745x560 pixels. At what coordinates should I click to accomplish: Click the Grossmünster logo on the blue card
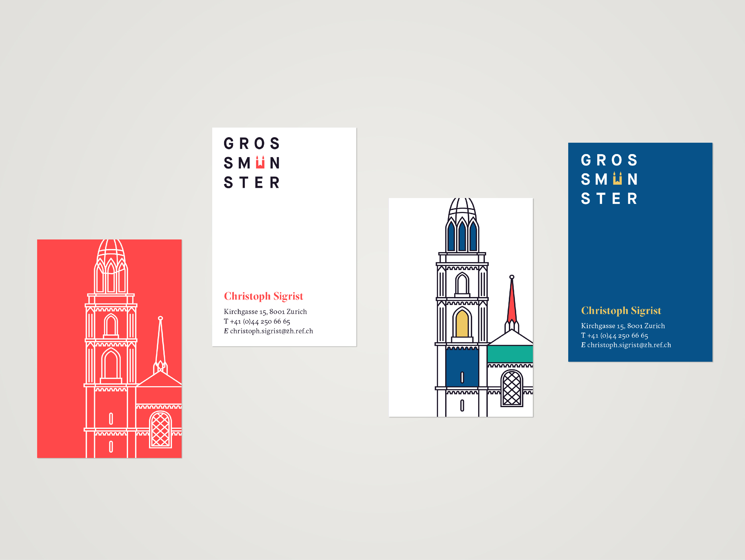[609, 179]
